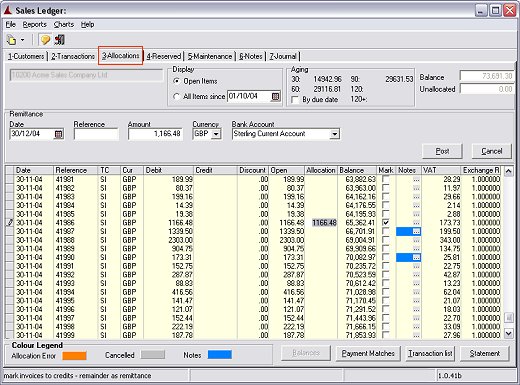
Task: Tick the Mark checkbox for invoice 41981
Action: (386, 179)
